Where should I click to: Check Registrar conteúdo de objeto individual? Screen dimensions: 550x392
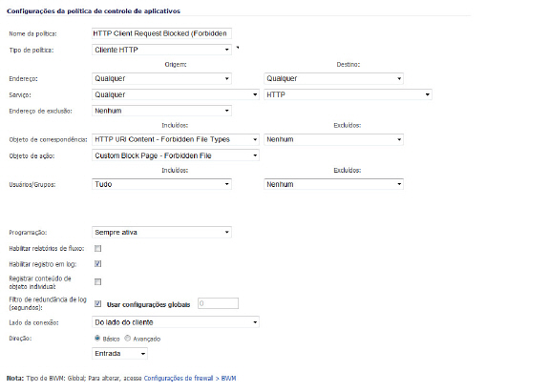(97, 282)
